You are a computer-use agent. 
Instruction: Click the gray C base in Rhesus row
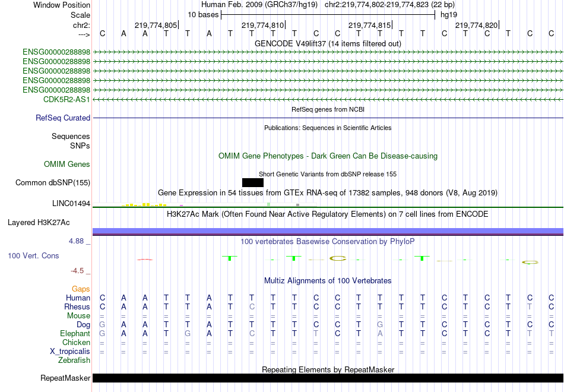point(252,306)
